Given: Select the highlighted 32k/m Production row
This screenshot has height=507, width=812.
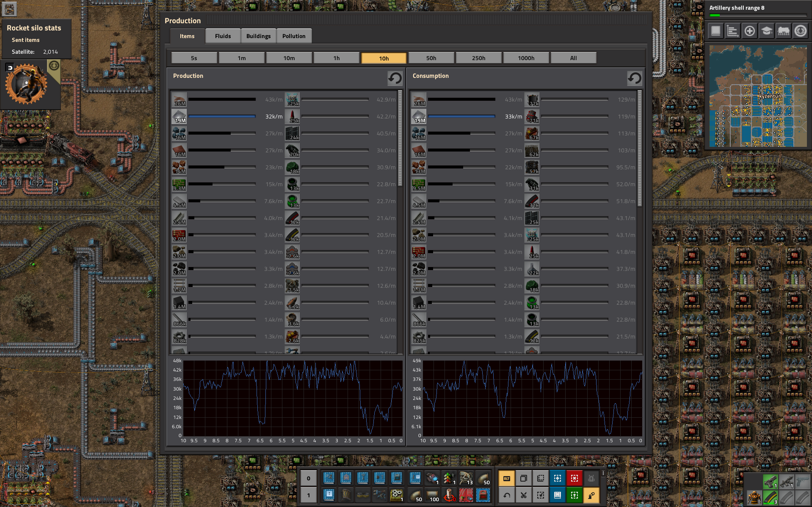Looking at the screenshot, I should pos(227,116).
